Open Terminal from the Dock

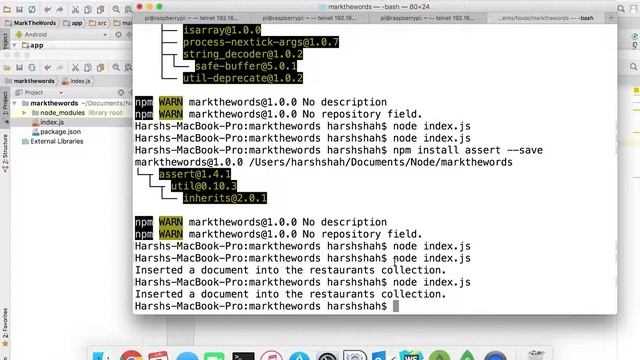tap(243, 355)
